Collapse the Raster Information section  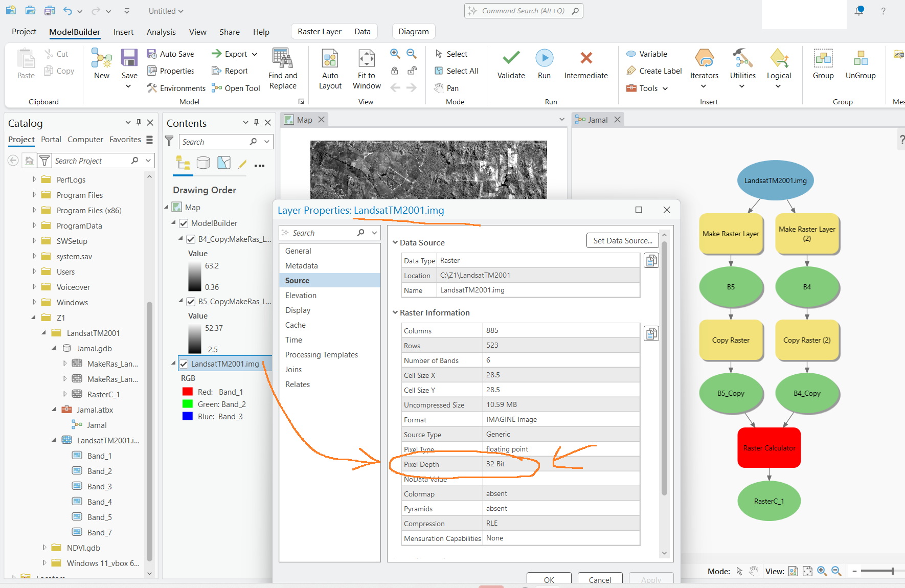[396, 312]
